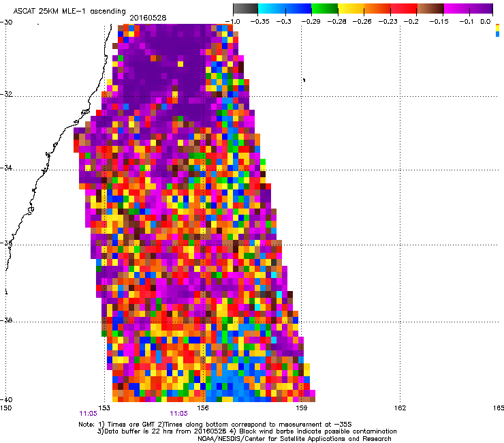Screen dimensions: 504x443
Task: Click the 11:05 time label left of 153
Action: (x=88, y=414)
